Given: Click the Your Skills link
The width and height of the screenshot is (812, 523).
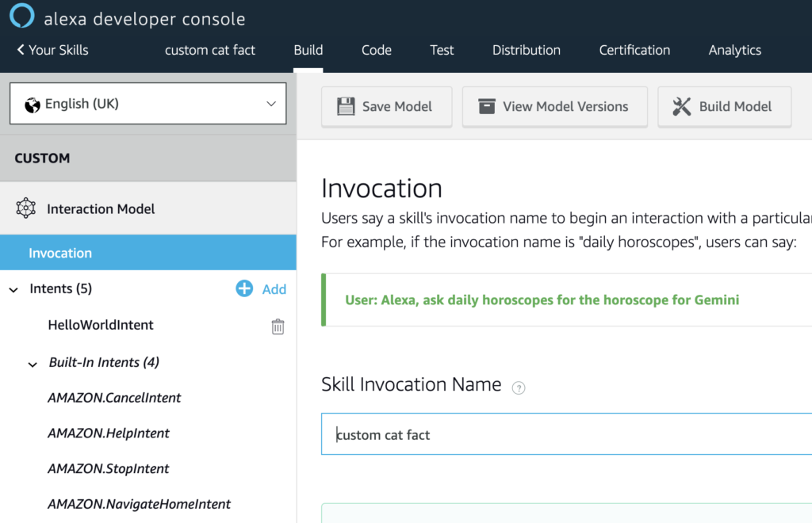Looking at the screenshot, I should tap(59, 50).
